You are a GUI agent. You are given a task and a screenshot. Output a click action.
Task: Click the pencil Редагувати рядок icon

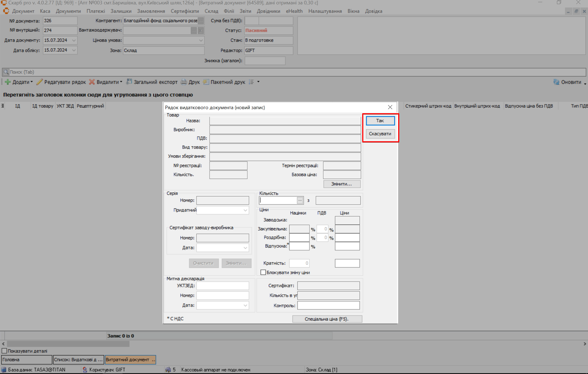pyautogui.click(x=40, y=82)
